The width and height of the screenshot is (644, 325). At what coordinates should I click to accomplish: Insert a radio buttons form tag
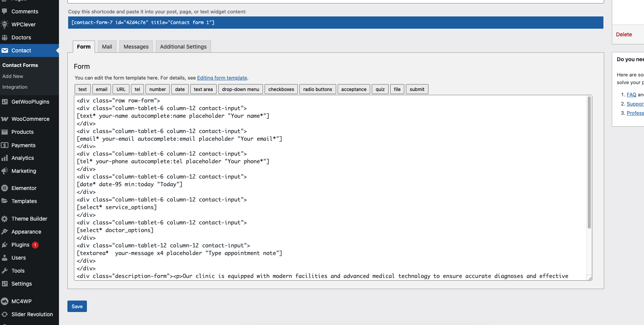317,89
